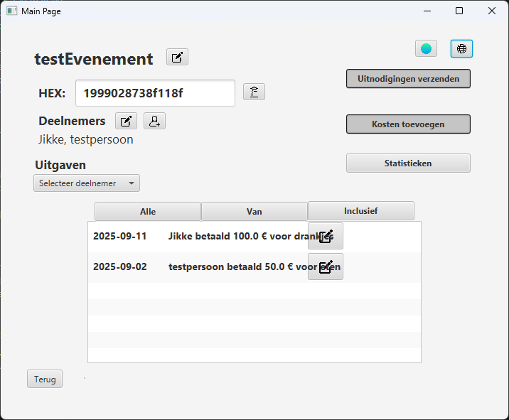Copy the HEX invite code
Image resolution: width=509 pixels, height=420 pixels.
(x=254, y=92)
